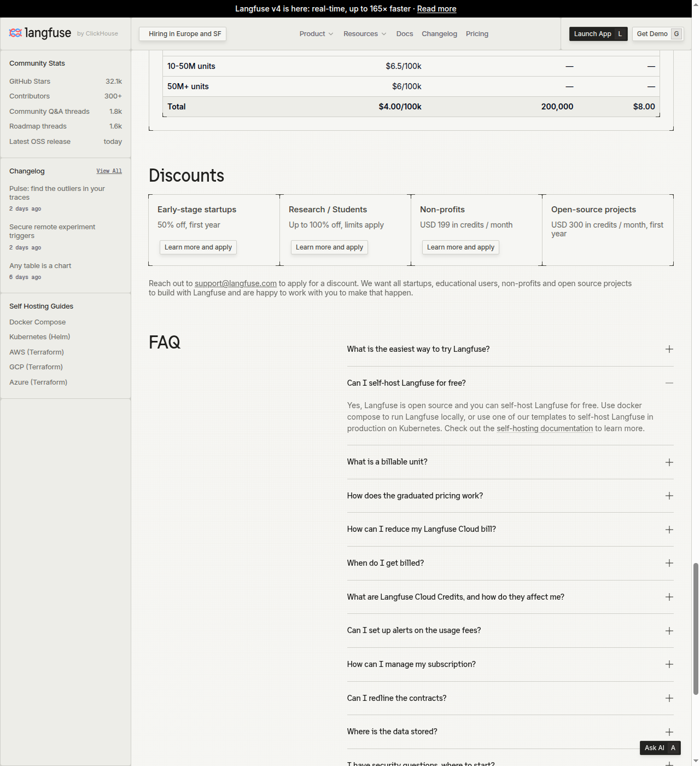The image size is (700, 766).
Task: Click the Discounts section heading
Action: pyautogui.click(x=186, y=176)
